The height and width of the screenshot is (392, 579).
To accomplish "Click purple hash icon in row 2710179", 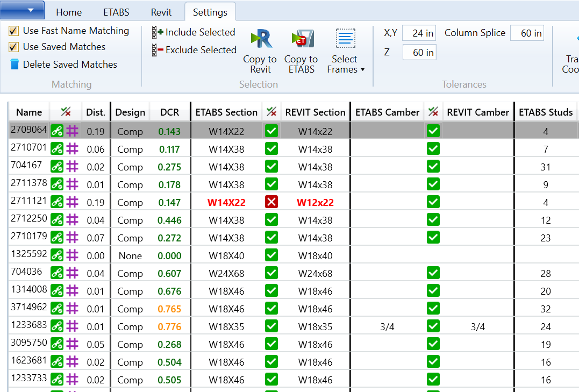I will pos(73,237).
